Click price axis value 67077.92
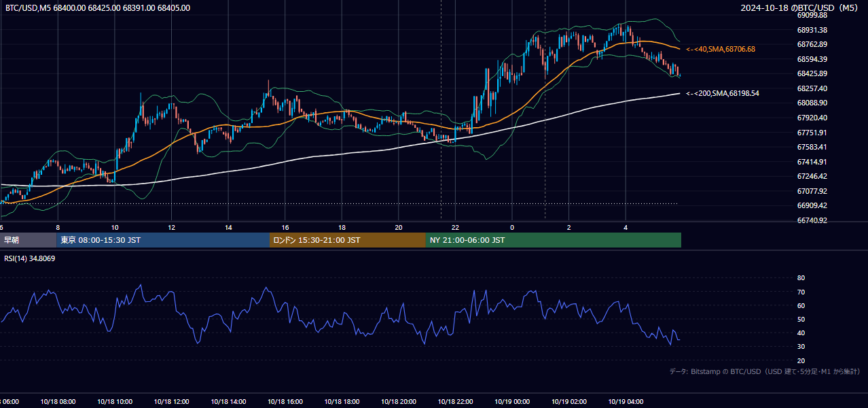This screenshot has height=408, width=868. pyautogui.click(x=812, y=191)
